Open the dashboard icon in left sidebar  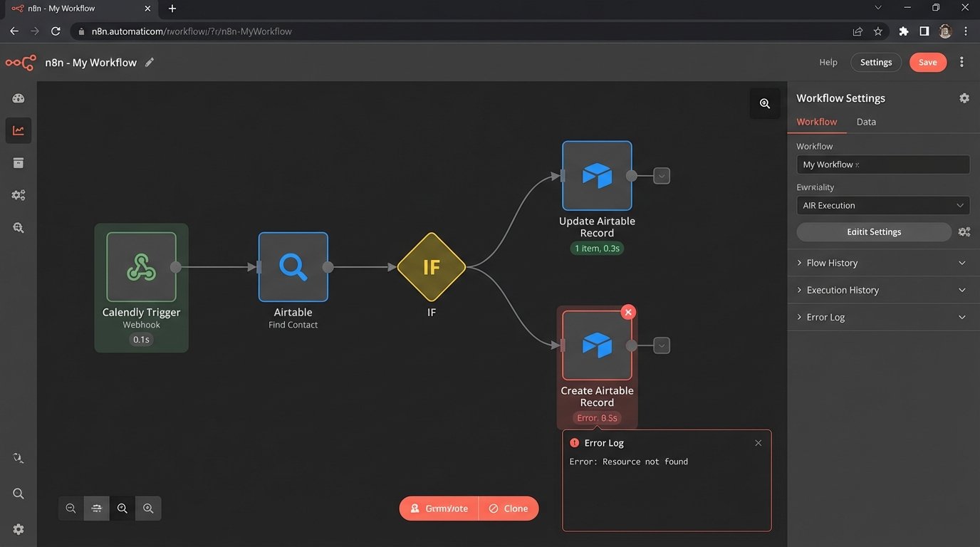click(x=19, y=99)
